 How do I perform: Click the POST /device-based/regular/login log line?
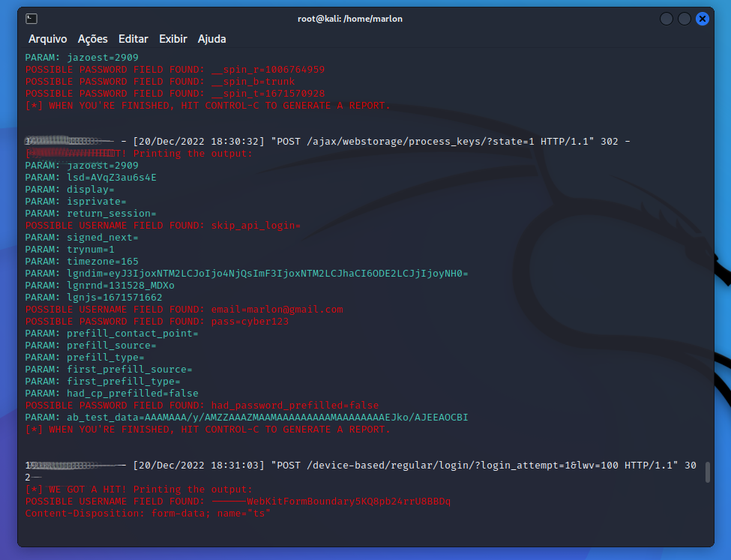point(361,471)
